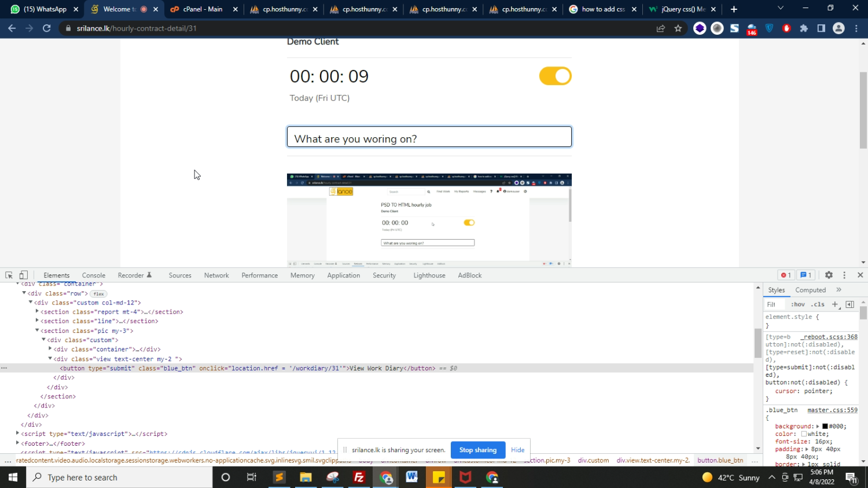Viewport: 868px width, 488px height.
Task: Activate the DevTools inspect element picker
Action: pyautogui.click(x=9, y=276)
